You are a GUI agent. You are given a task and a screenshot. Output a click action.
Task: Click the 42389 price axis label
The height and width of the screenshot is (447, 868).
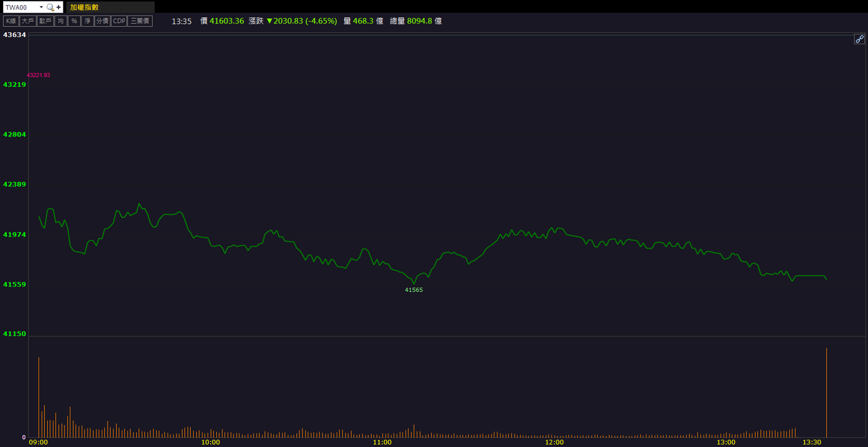coord(15,184)
